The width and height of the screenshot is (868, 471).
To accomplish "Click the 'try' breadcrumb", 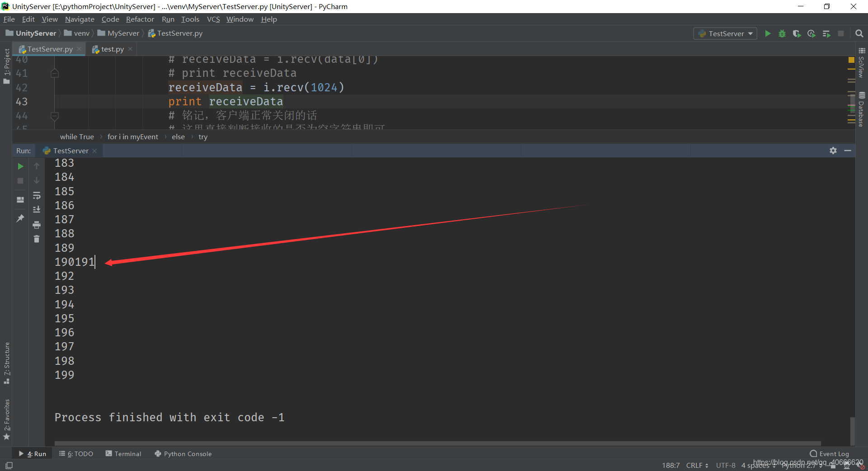I will click(x=203, y=137).
